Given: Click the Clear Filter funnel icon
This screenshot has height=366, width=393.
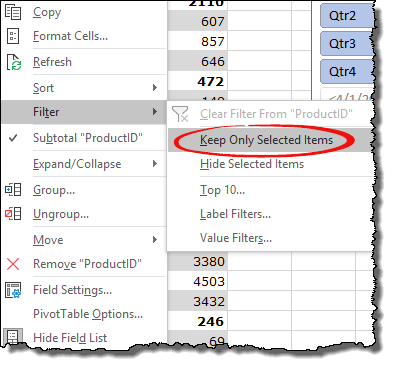Looking at the screenshot, I should pyautogui.click(x=180, y=114).
